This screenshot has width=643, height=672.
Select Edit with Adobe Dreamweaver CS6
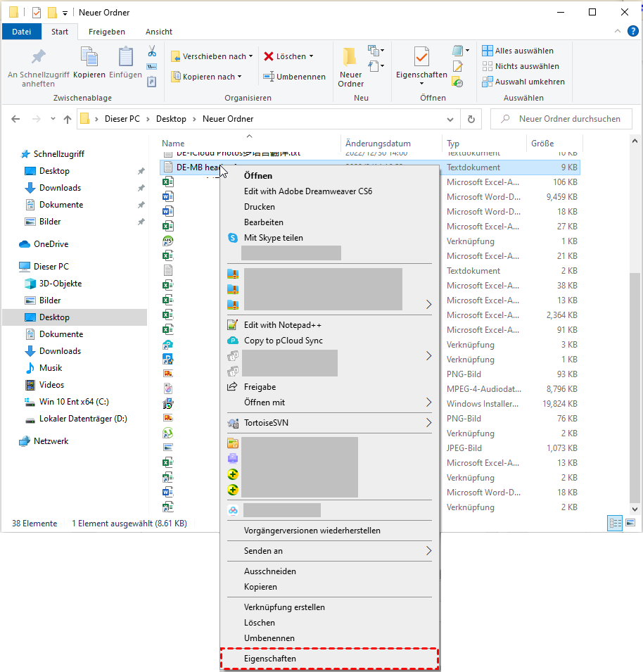point(329,191)
